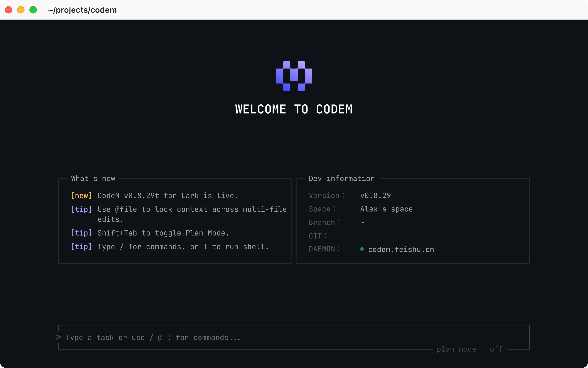Click the Branch value tilde
This screenshot has height=368, width=588.
(362, 222)
